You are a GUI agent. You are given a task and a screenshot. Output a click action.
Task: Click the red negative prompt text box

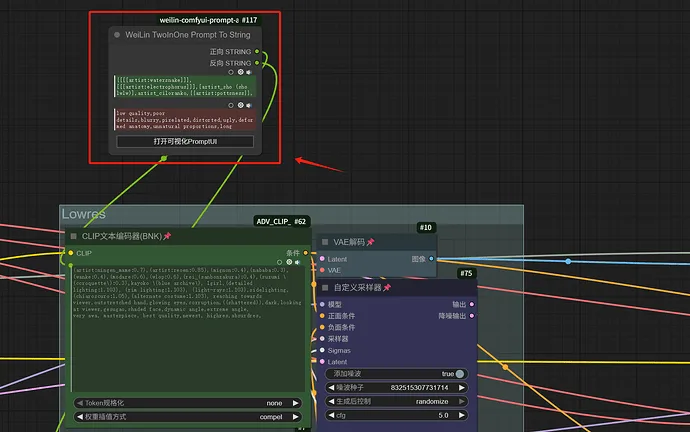tap(185, 120)
